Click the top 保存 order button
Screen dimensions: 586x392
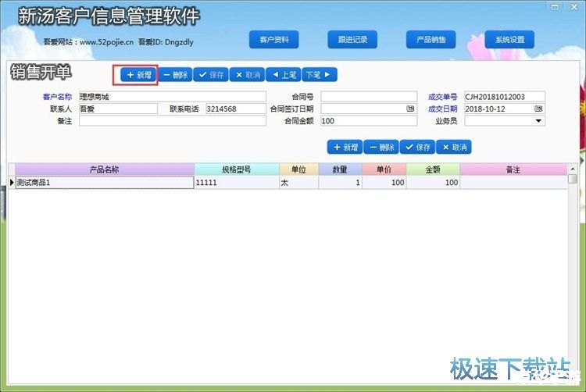[x=211, y=75]
